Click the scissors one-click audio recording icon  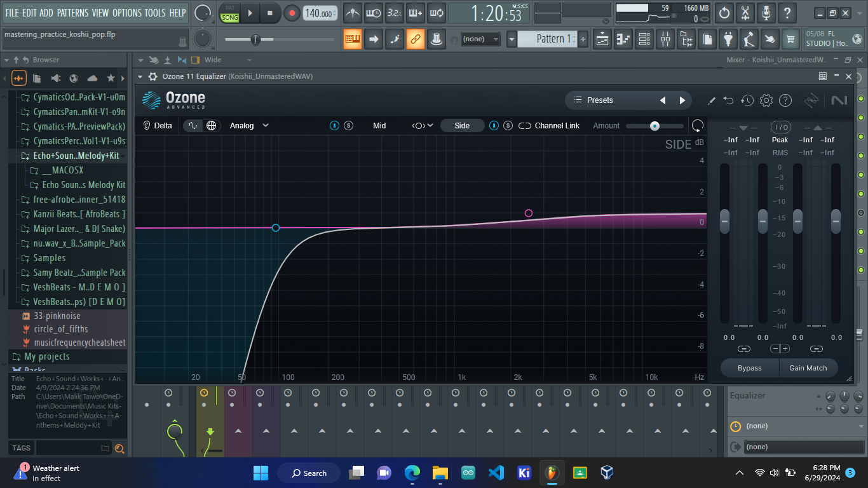pos(745,13)
